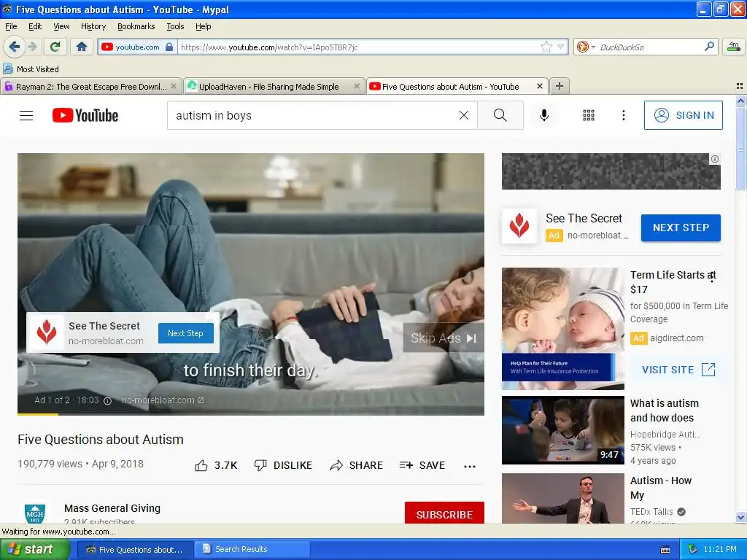Click the system tray icon by the clock
The image size is (747, 560).
tap(693, 549)
